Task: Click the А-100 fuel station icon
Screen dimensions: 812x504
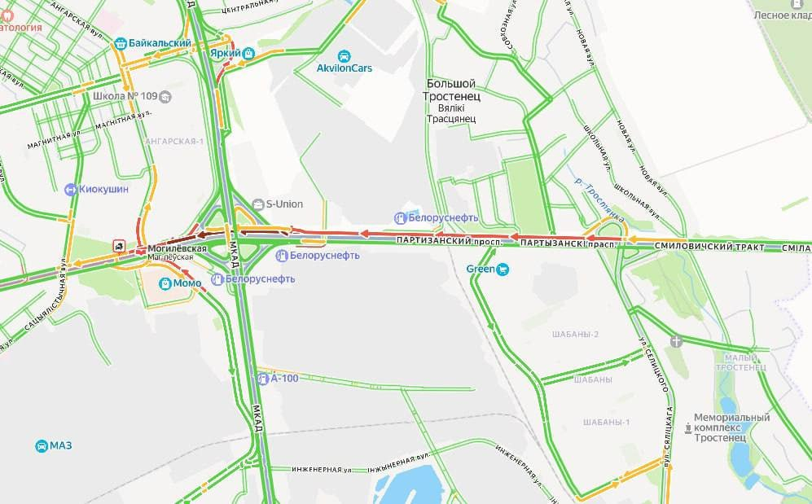Action: pos(262,379)
